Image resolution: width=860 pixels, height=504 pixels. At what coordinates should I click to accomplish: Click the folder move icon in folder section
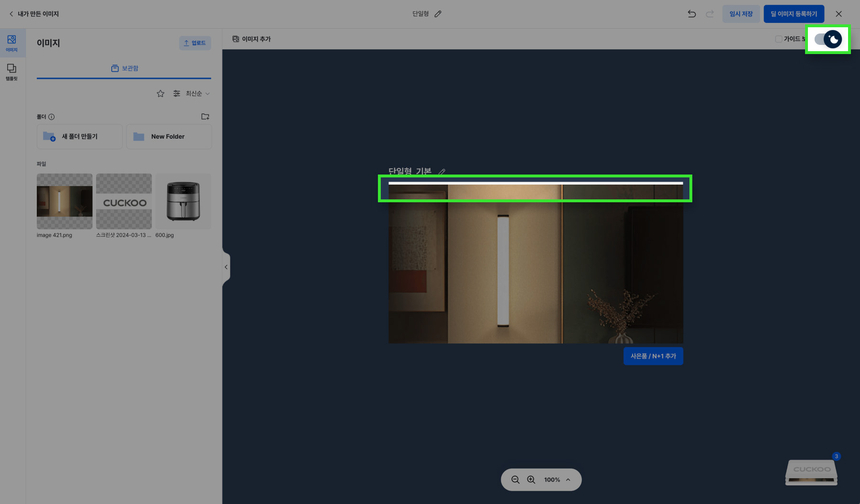point(205,117)
